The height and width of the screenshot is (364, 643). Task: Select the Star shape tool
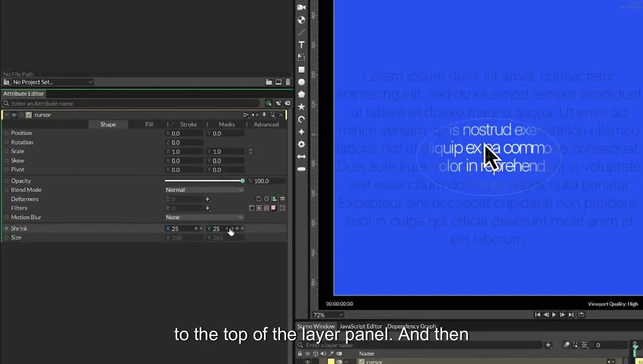point(301,107)
